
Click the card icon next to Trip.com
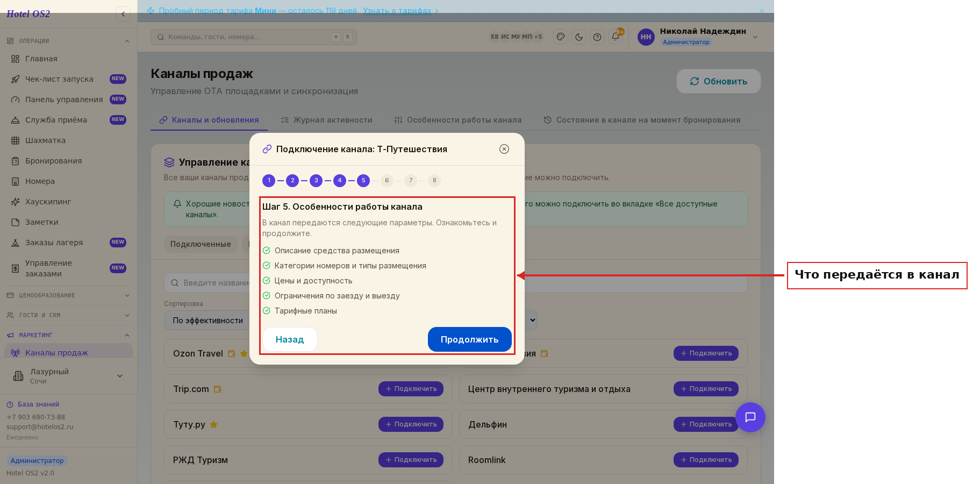click(218, 389)
